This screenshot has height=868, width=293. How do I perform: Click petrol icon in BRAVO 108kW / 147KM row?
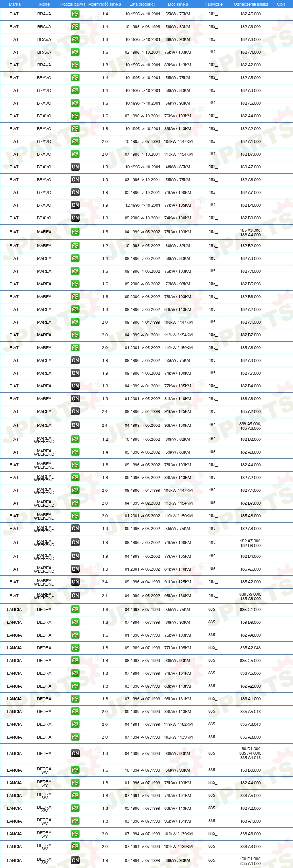coord(75,141)
